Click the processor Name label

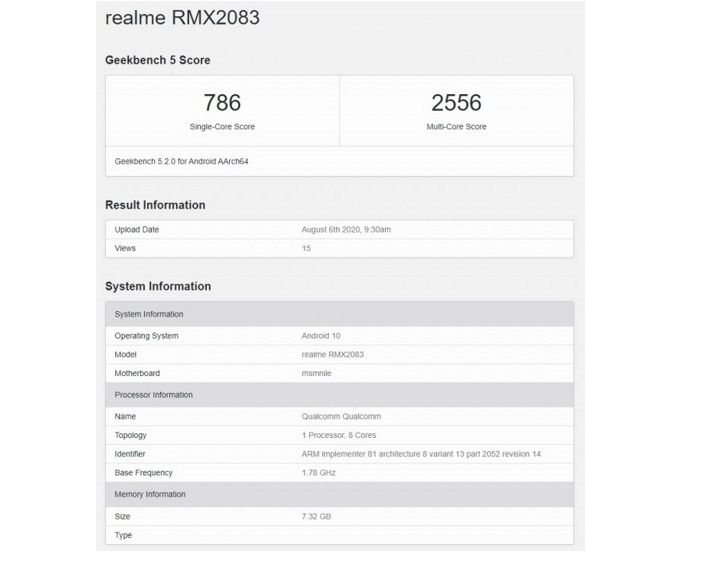(125, 416)
